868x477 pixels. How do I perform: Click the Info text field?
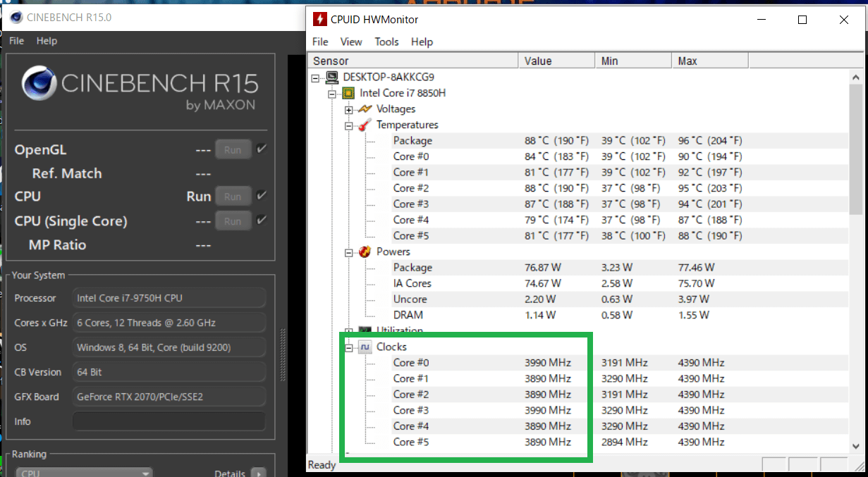(x=169, y=421)
